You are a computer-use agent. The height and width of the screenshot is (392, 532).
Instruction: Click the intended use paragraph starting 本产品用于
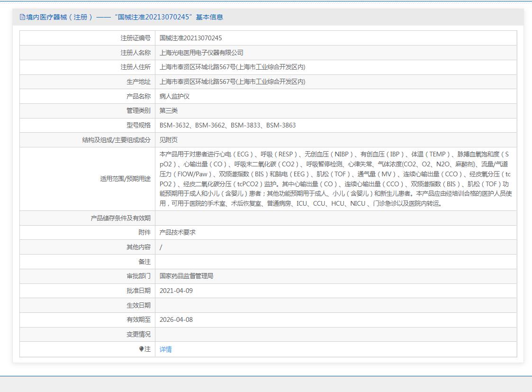[x=335, y=179]
